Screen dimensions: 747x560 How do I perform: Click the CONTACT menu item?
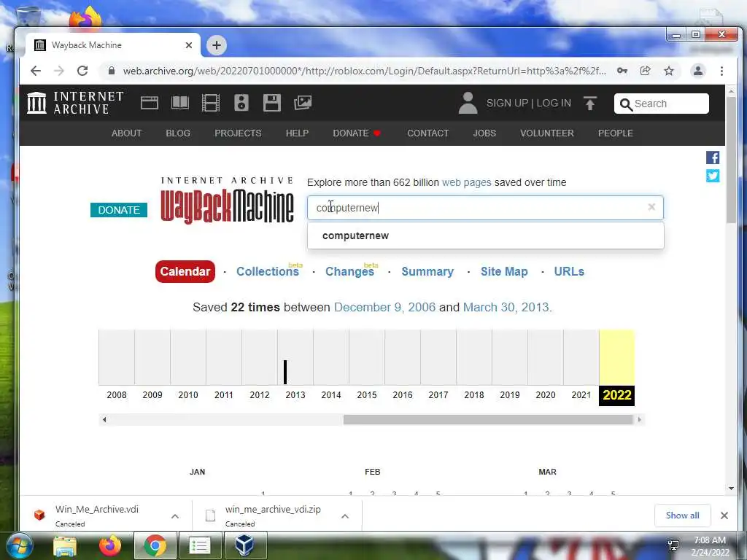[427, 133]
